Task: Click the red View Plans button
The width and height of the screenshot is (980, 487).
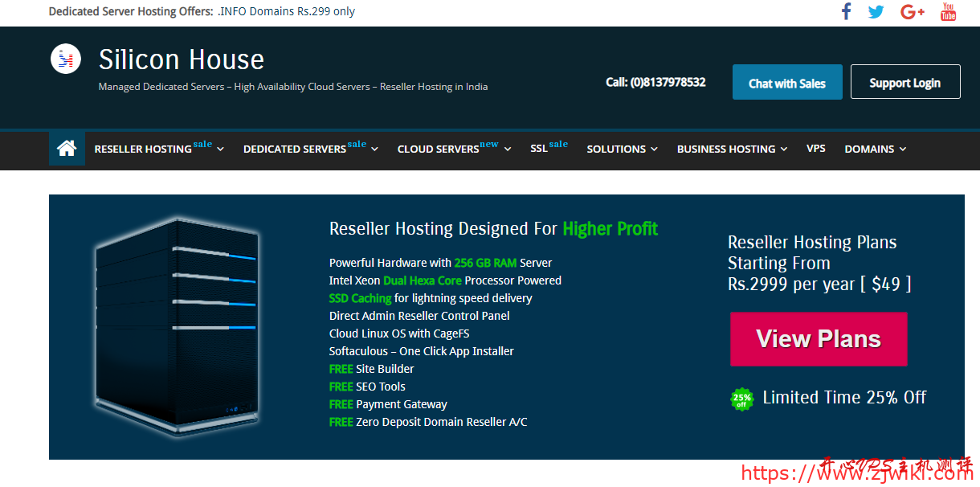Action: point(819,339)
